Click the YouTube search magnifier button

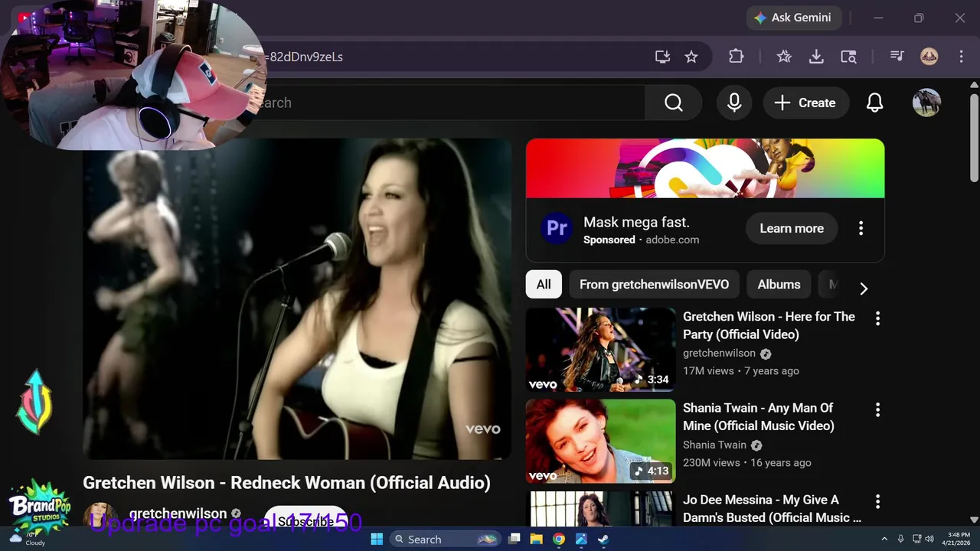674,103
